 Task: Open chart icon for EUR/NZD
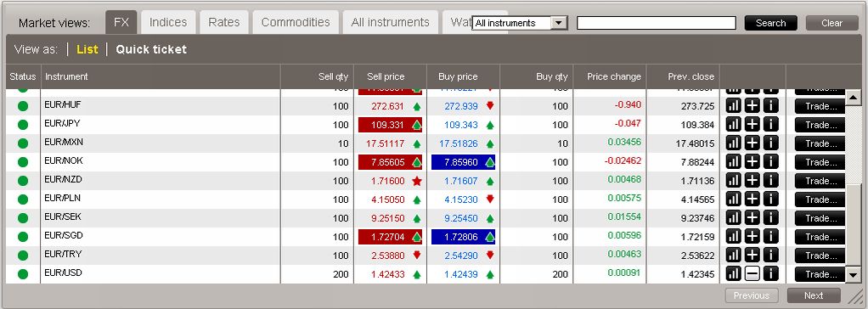pos(733,181)
